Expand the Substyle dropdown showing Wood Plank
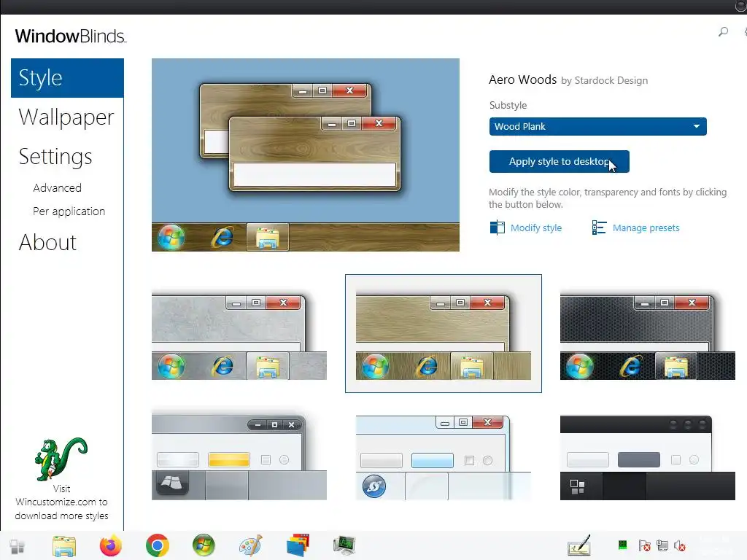The height and width of the screenshot is (560, 747). [597, 127]
